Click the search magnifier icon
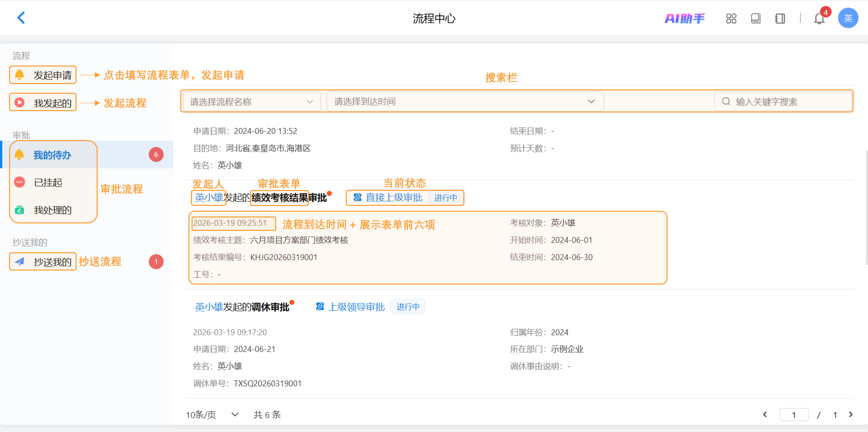The width and height of the screenshot is (868, 432). pyautogui.click(x=726, y=101)
